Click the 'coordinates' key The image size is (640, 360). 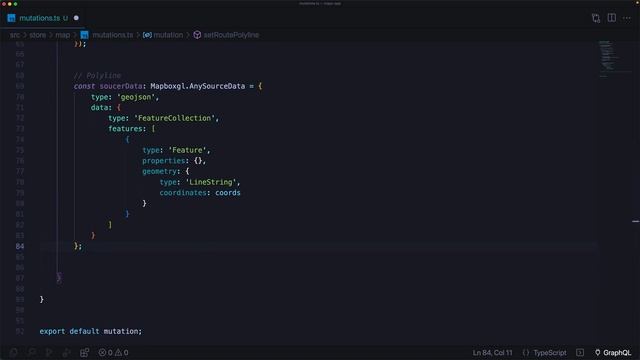[183, 193]
